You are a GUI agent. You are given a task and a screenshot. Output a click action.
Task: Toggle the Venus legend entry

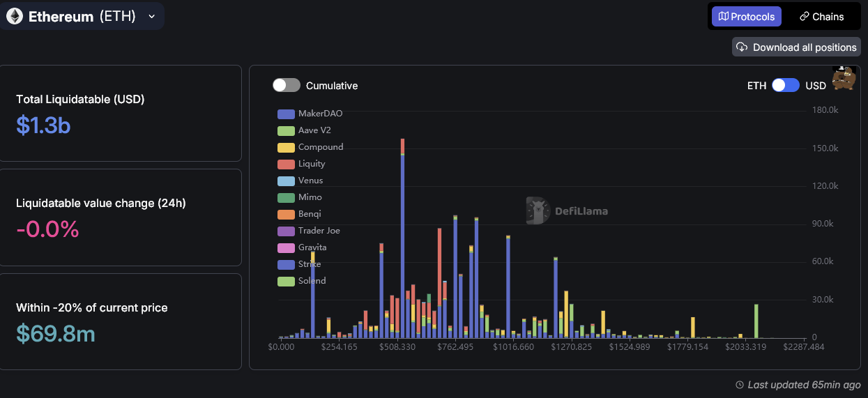pos(300,181)
